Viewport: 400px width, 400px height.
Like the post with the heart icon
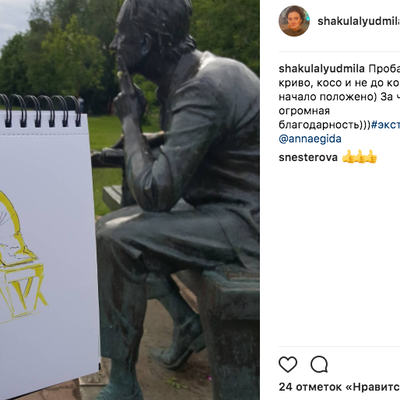click(288, 364)
